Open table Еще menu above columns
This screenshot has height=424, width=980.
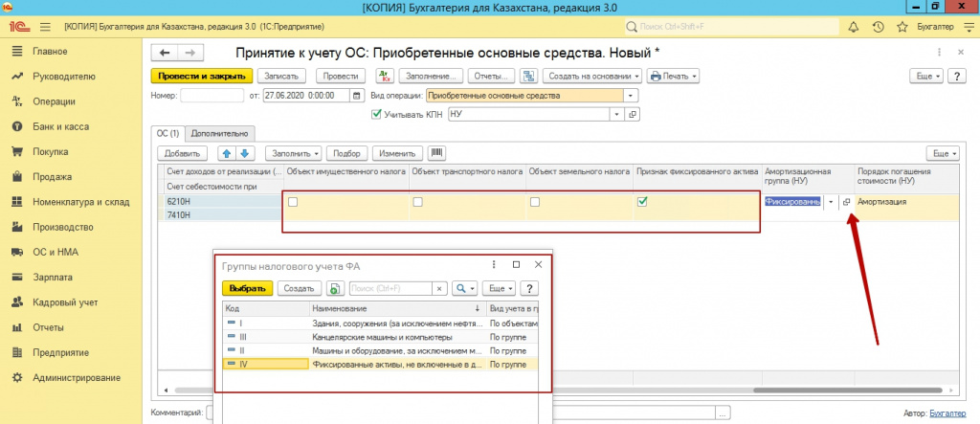(945, 153)
